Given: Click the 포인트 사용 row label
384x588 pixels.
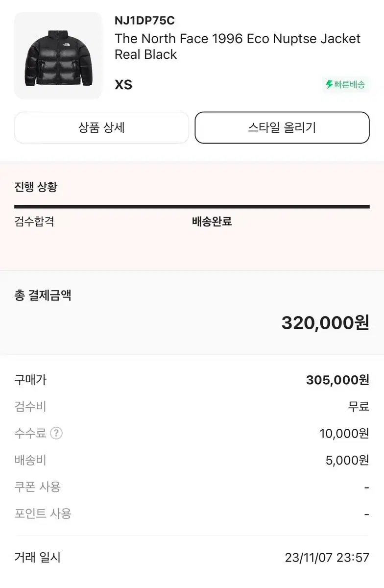Looking at the screenshot, I should (x=43, y=514).
